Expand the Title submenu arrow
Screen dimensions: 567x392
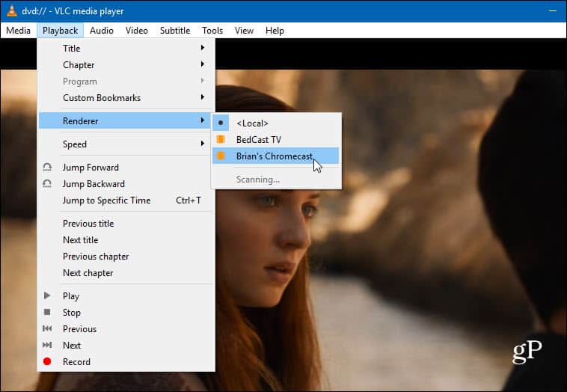click(203, 48)
